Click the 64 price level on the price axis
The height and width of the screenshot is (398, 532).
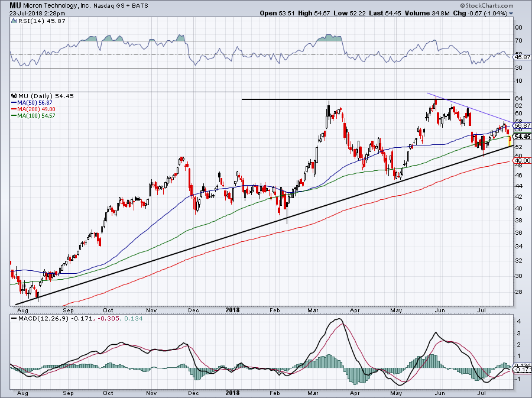(x=519, y=98)
